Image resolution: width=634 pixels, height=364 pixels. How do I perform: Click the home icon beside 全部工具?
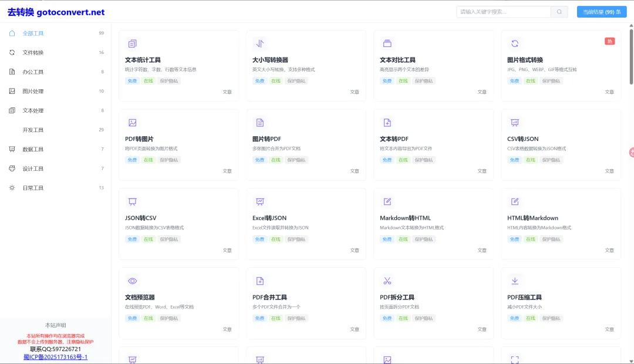tap(12, 33)
